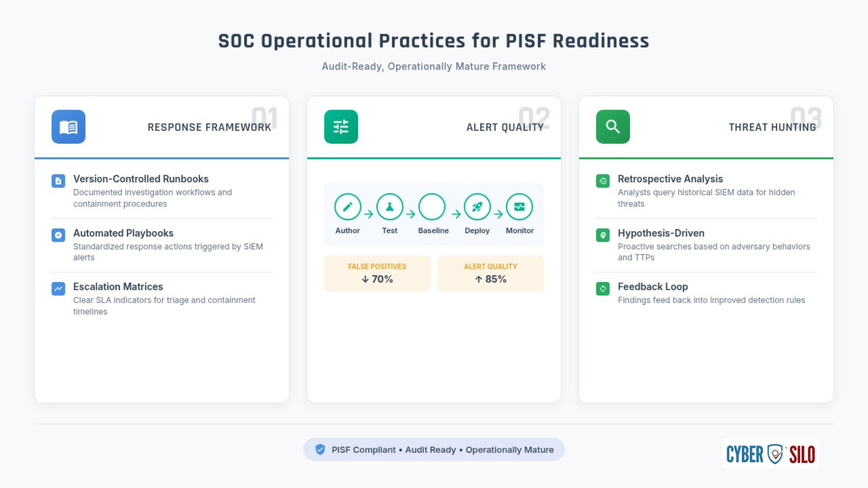The height and width of the screenshot is (488, 868).
Task: Select the Test flask circle icon
Action: (390, 207)
